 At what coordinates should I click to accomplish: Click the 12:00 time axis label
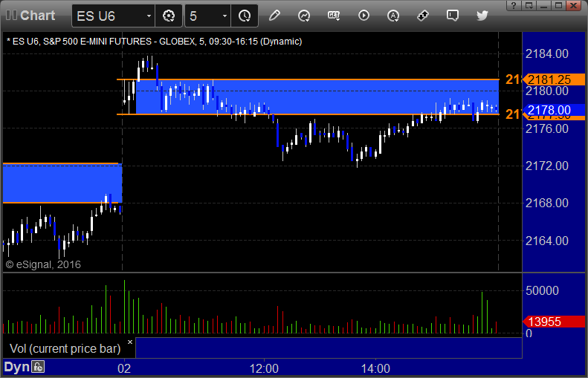tap(264, 368)
